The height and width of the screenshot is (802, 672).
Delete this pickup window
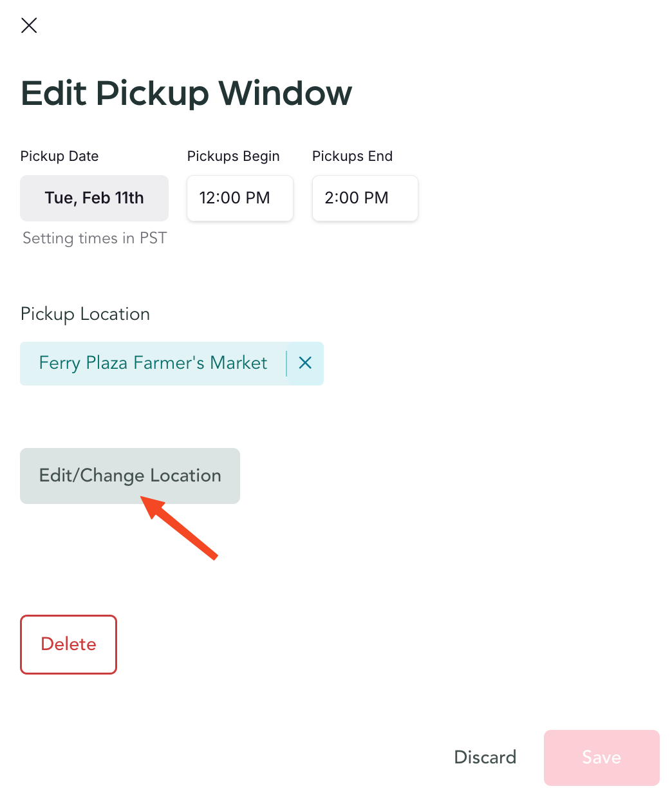click(68, 644)
